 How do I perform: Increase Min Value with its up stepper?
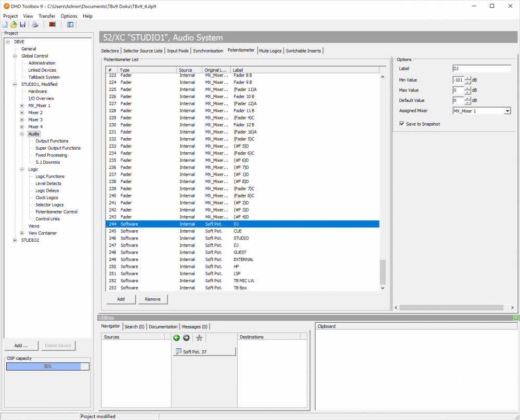[466, 78]
